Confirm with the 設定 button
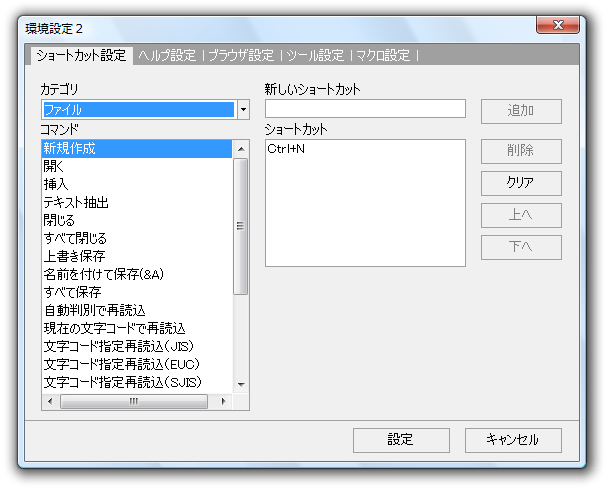Viewport: 608px width, 490px height. point(401,440)
